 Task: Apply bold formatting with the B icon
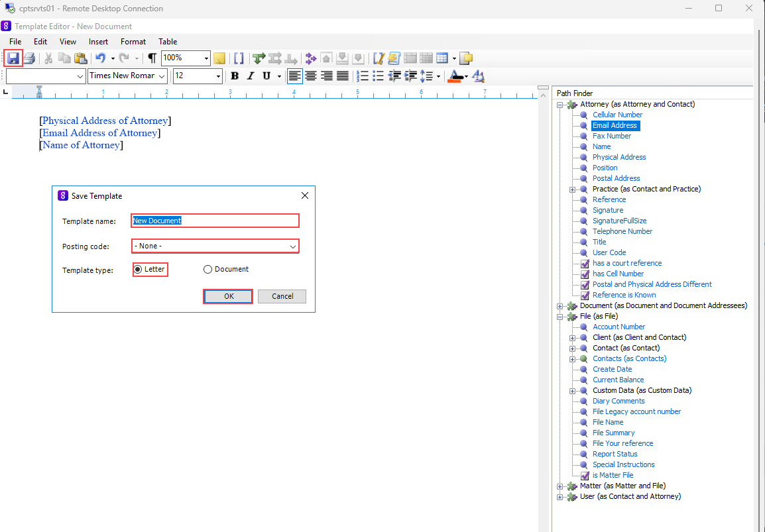point(235,76)
